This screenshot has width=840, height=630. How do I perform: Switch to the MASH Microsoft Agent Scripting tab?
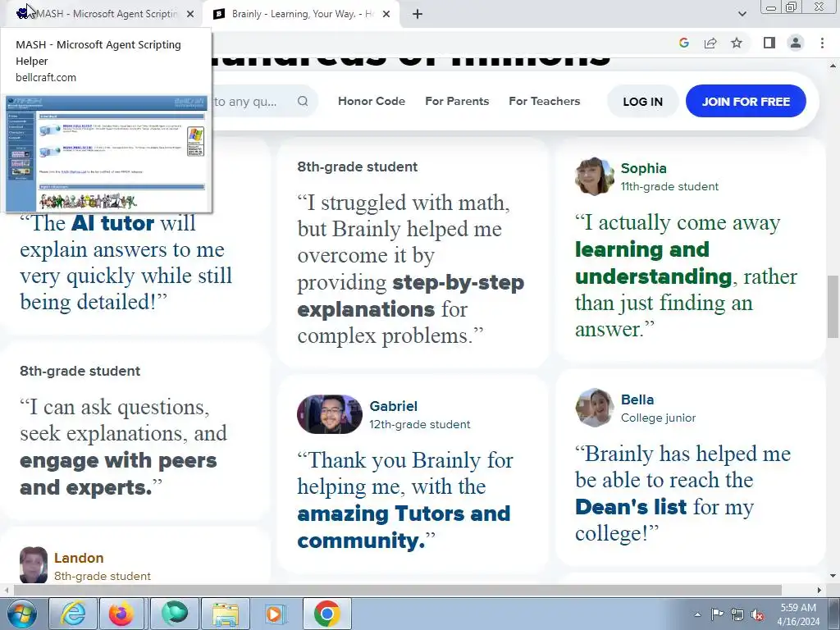104,14
